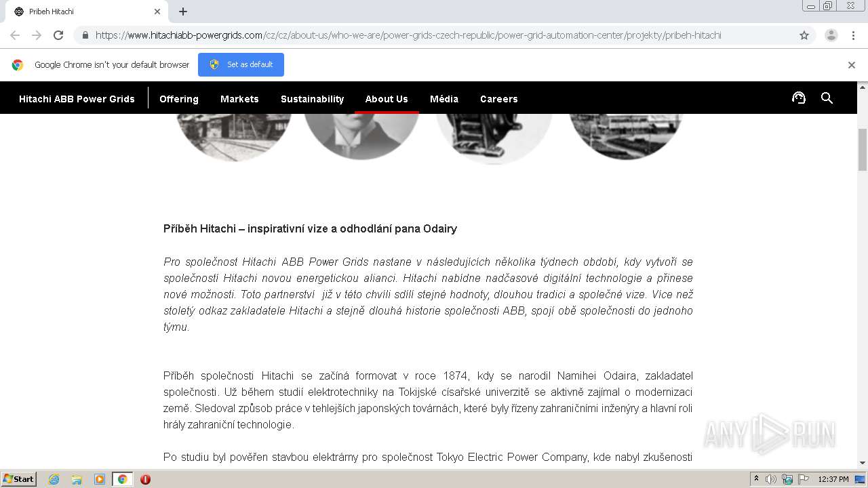Open the Offering menu
868x488 pixels.
tap(179, 99)
